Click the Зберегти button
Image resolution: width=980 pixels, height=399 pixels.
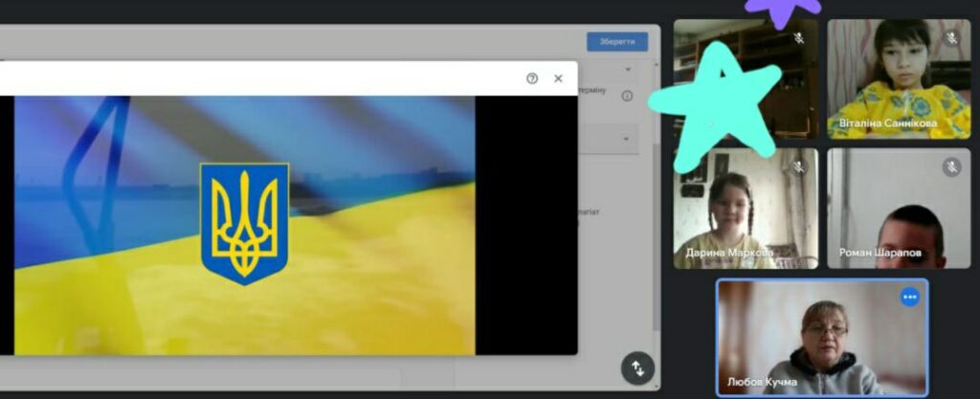tap(617, 42)
